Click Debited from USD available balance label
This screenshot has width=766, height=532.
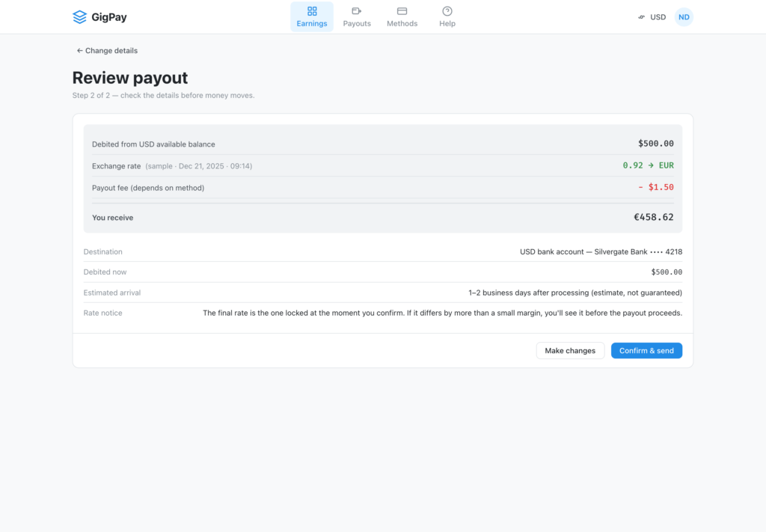[x=153, y=144]
